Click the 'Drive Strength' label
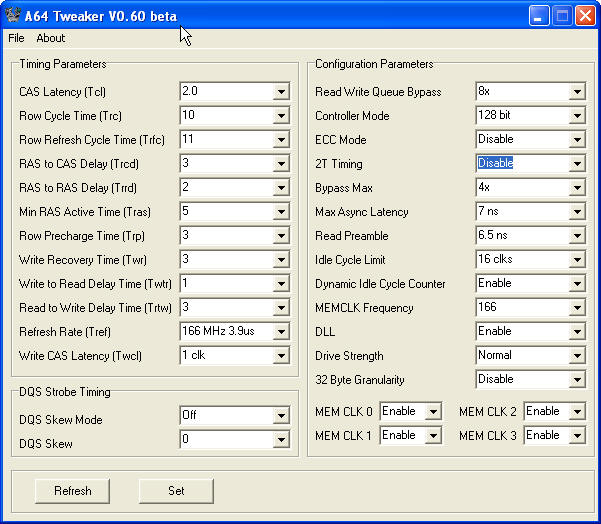 (349, 356)
